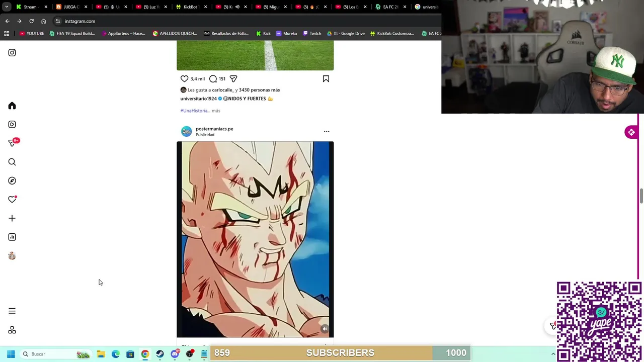Like the universitario1924 post
This screenshot has width=644, height=362.
coord(184,79)
